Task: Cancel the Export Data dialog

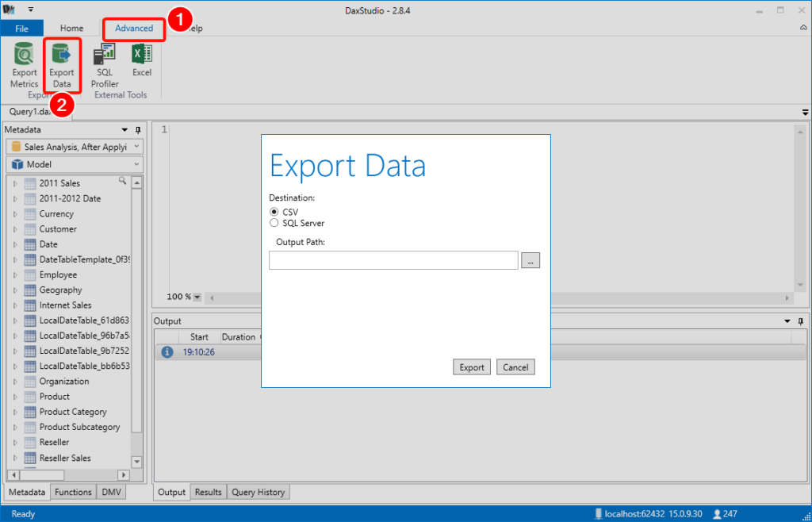Action: [x=515, y=367]
